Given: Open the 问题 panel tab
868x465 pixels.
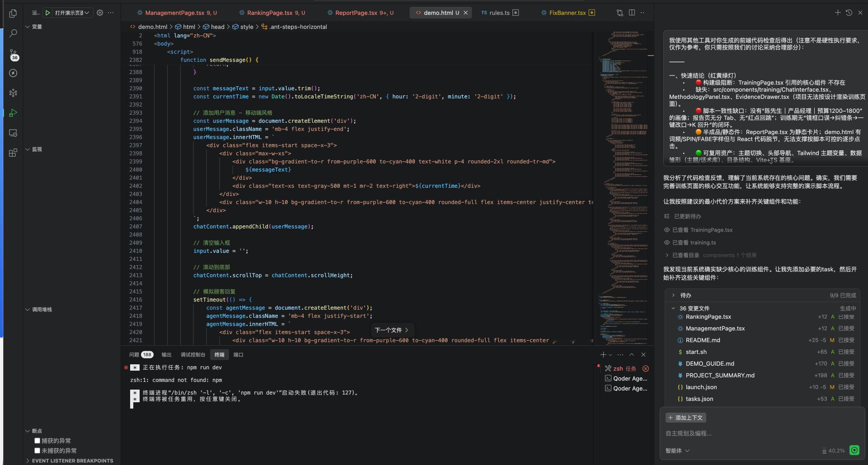Looking at the screenshot, I should tap(141, 354).
